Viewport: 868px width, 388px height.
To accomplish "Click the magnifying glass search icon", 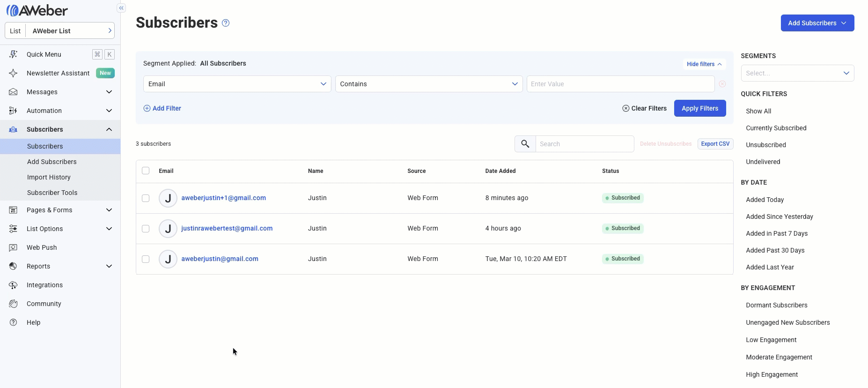I will [x=525, y=144].
